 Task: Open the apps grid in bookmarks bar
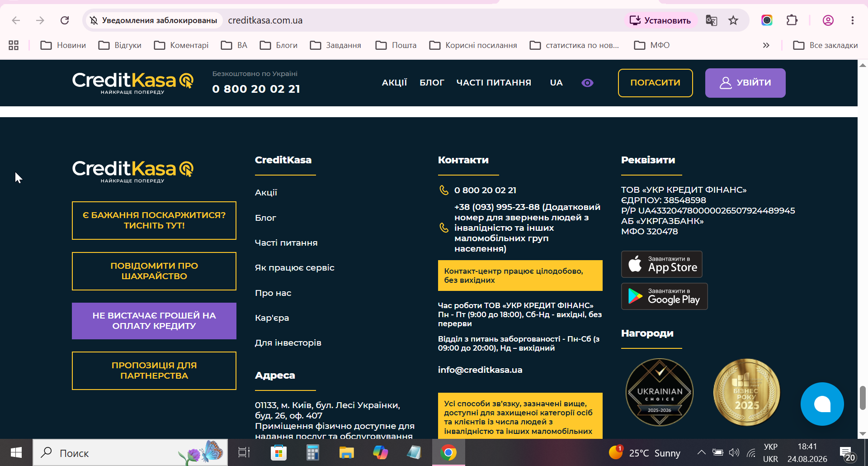click(x=14, y=45)
